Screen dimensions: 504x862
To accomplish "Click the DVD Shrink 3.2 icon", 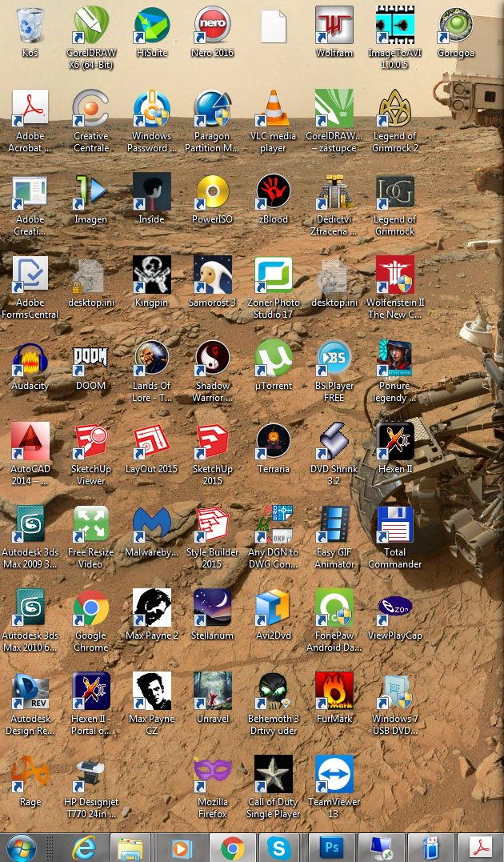I will click(x=334, y=442).
